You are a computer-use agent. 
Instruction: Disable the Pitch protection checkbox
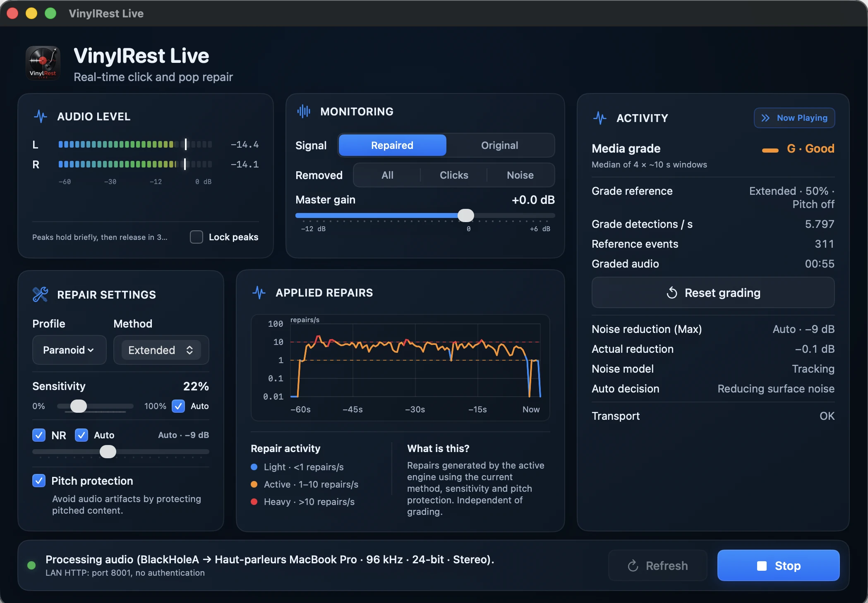click(39, 481)
